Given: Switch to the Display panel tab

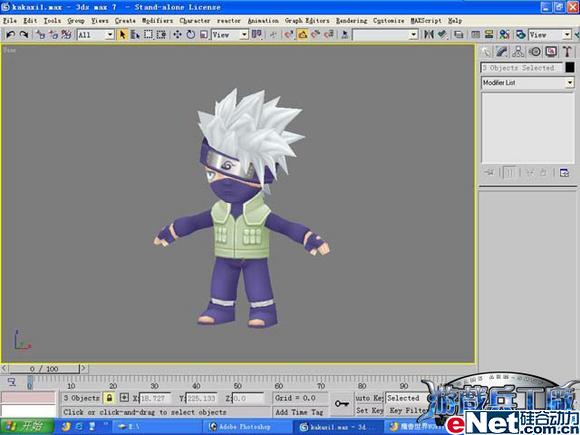Looking at the screenshot, I should [x=551, y=52].
